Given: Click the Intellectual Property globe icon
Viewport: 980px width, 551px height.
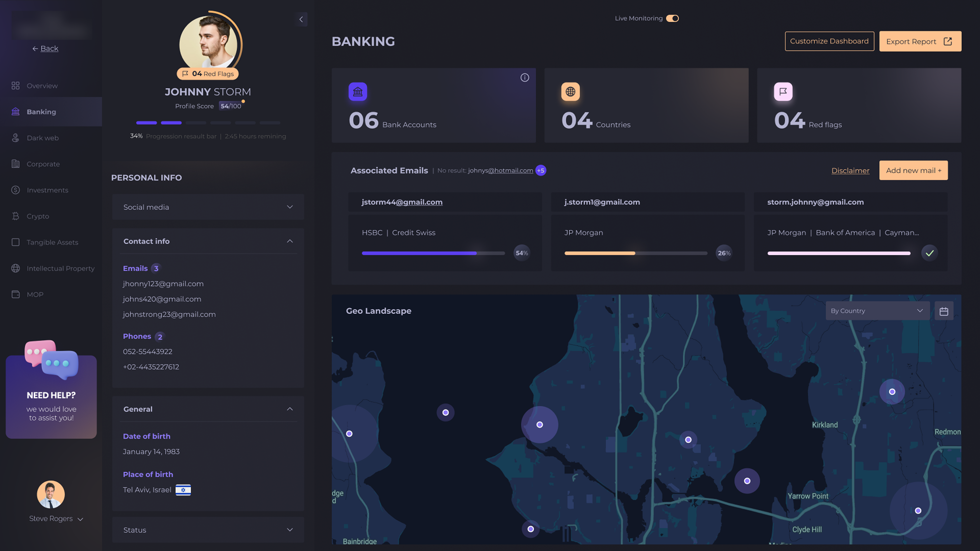Looking at the screenshot, I should (x=15, y=268).
